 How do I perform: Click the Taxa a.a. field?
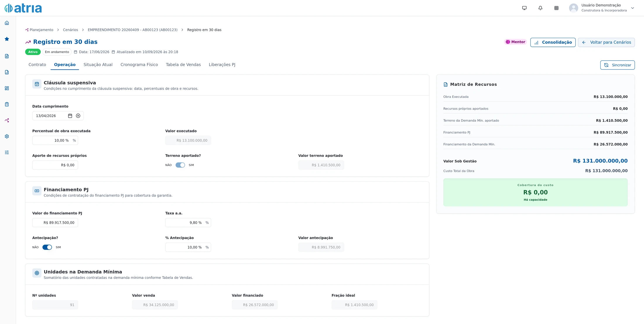point(188,223)
